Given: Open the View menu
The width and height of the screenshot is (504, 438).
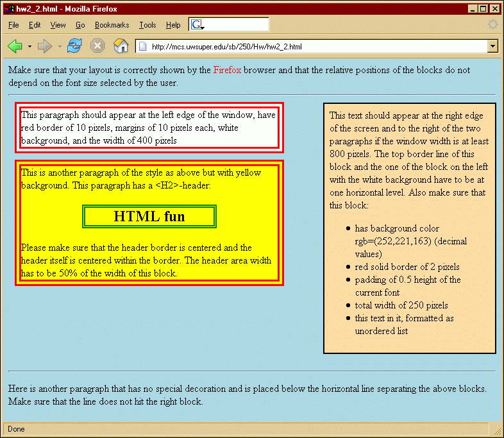Looking at the screenshot, I should tap(58, 25).
